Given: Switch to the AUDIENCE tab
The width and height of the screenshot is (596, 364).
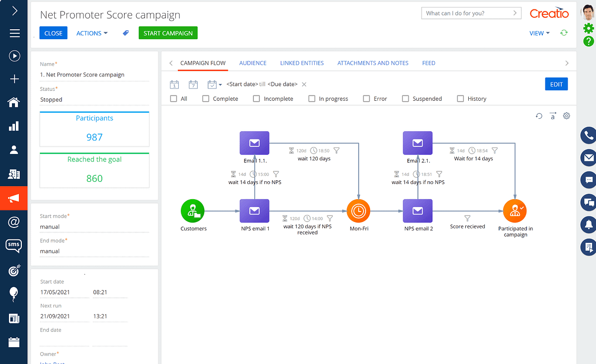Looking at the screenshot, I should (253, 63).
